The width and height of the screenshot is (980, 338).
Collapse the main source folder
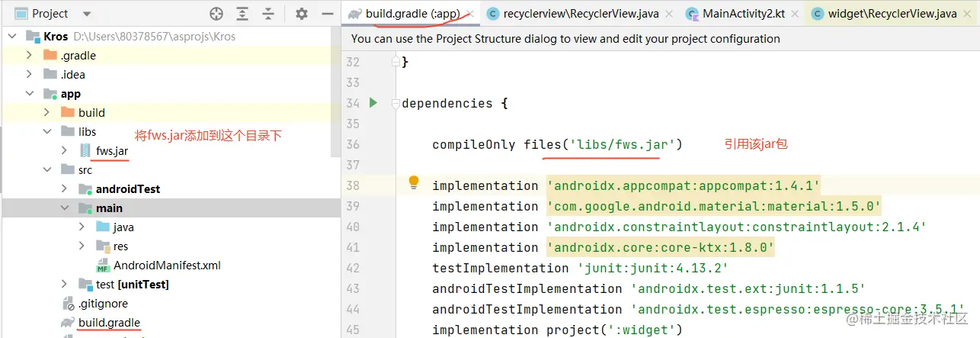[x=64, y=208]
